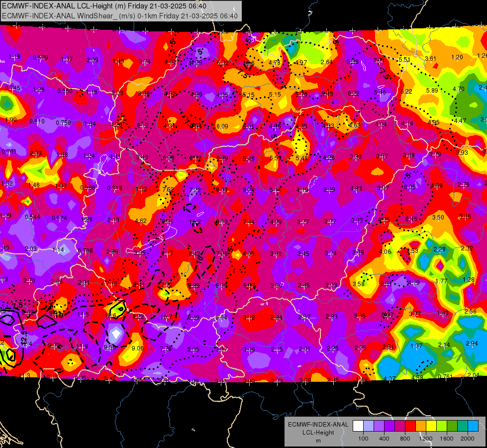Click the shear value 0.761
Screen dimensions: 487x448
click(446, 376)
